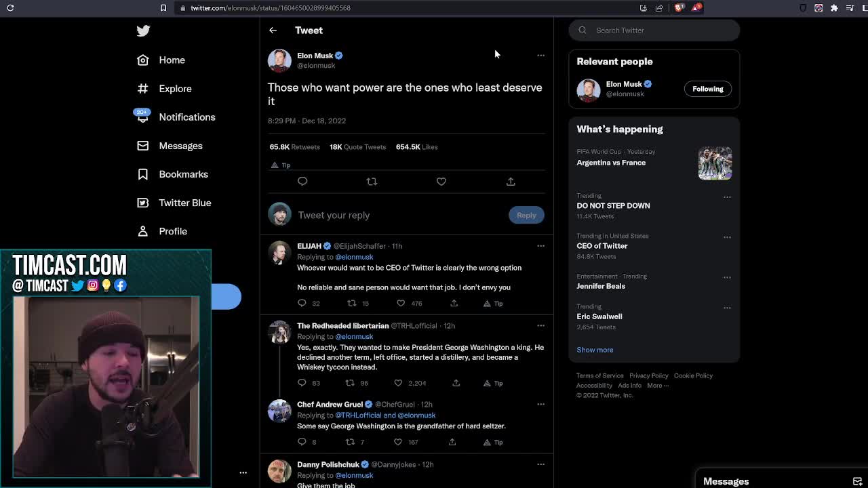The image size is (868, 488).
Task: Like the Redheaded libertarian reply with 2,204 likes
Action: click(x=398, y=383)
